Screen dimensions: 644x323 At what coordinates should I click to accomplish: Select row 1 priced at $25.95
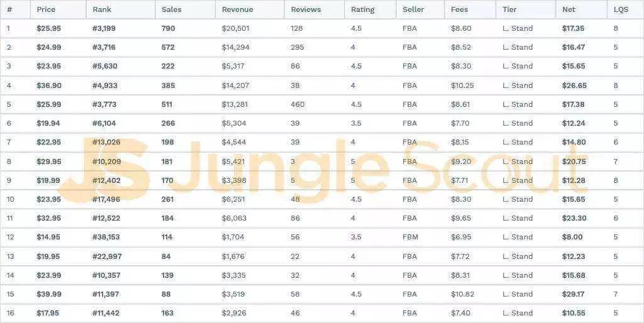tap(322, 28)
